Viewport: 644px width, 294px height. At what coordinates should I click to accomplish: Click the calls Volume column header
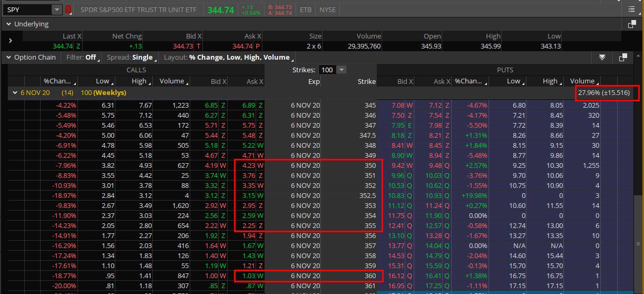tap(173, 81)
